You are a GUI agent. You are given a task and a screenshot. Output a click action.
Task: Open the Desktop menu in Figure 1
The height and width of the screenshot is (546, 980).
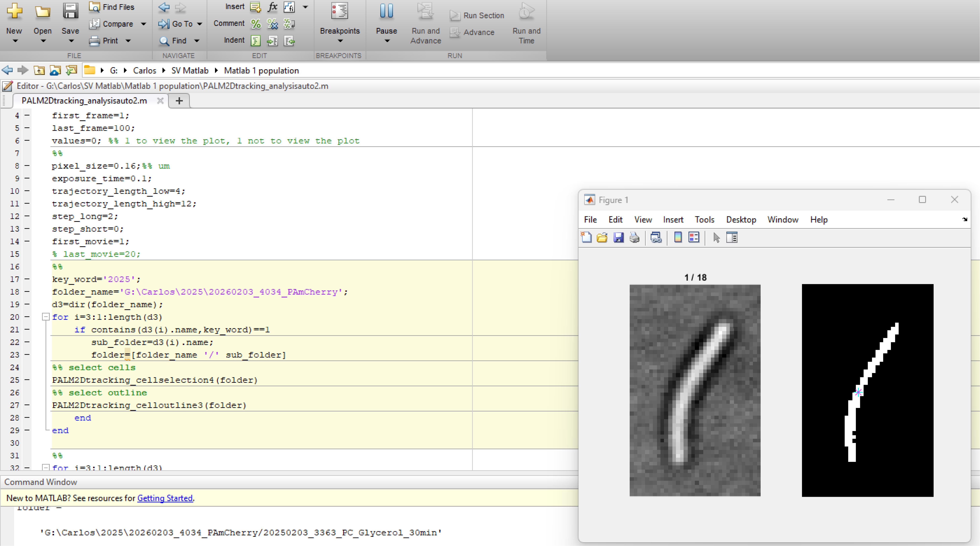tap(741, 220)
